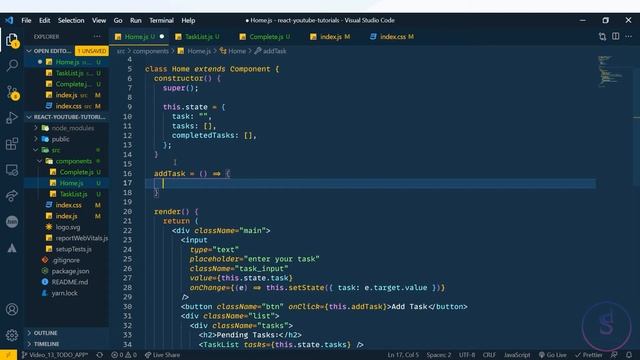This screenshot has width=640, height=360.
Task: Select the Home.js editor tab
Action: [139, 37]
